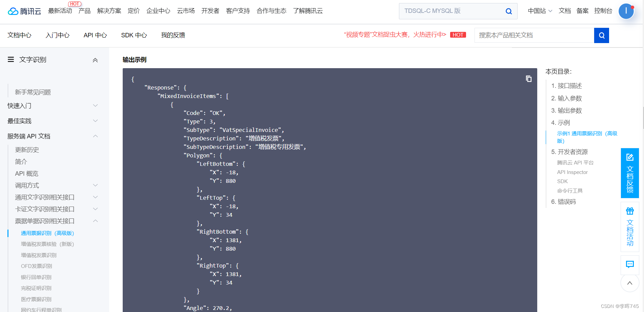Switch to the 文档中心 tab
The image size is (644, 312).
pos(19,35)
